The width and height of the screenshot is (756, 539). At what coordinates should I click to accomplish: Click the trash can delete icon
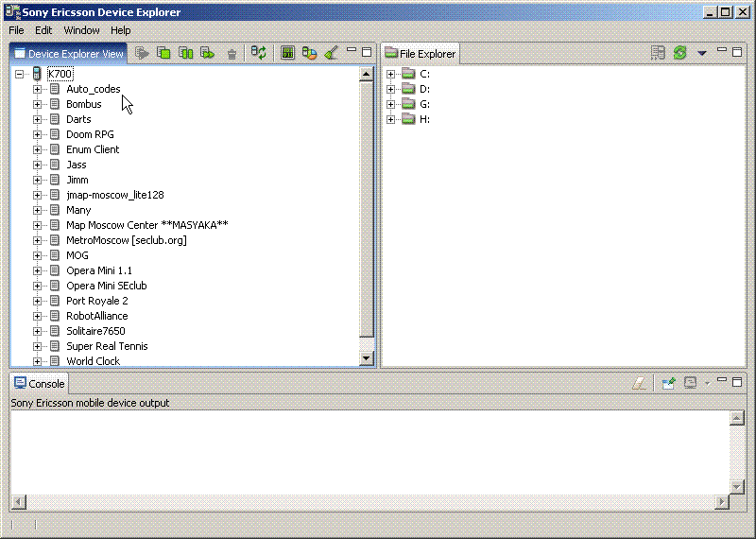tap(232, 54)
